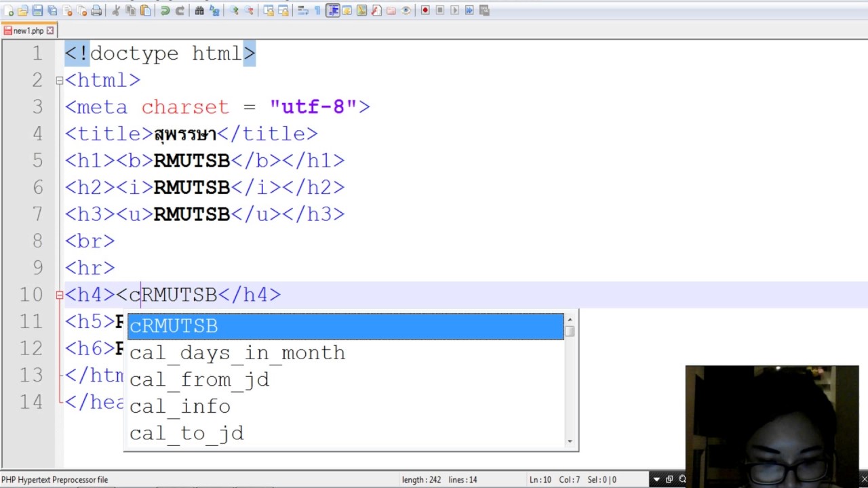The width and height of the screenshot is (868, 488).
Task: Click the Zoom Out toolbar icon
Action: click(x=249, y=10)
